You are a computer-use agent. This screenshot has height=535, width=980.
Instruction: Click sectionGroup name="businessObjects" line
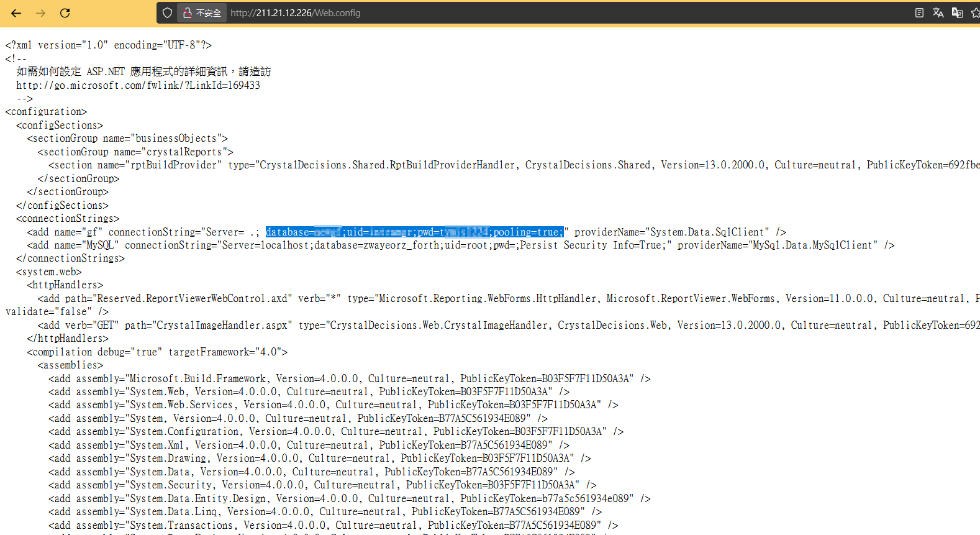(127, 139)
